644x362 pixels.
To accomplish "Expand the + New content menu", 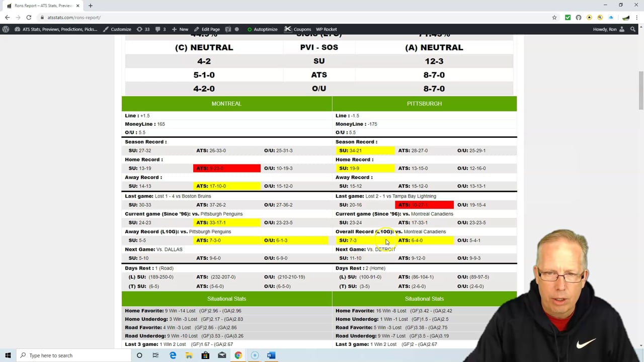I will tap(180, 29).
